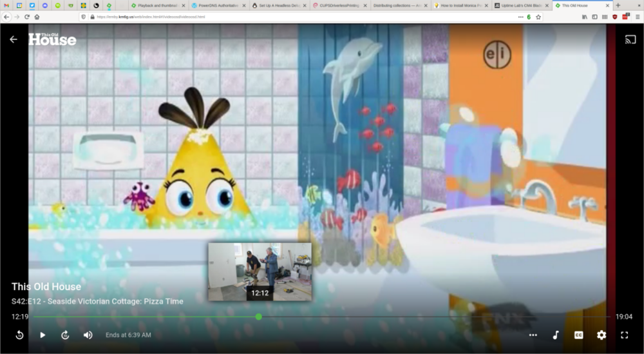Viewport: 644px width, 354px height.
Task: Switch to the CUPSDriverlessPrinting tab
Action: click(339, 6)
